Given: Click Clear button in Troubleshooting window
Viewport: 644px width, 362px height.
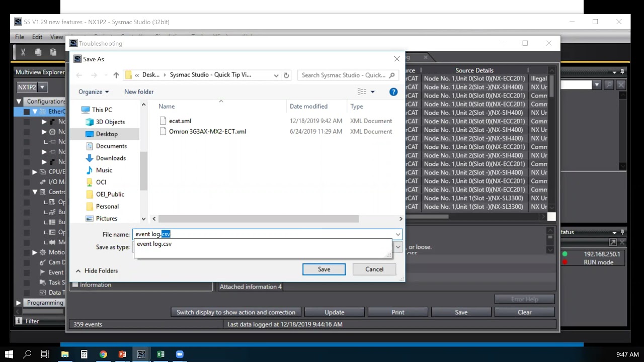Looking at the screenshot, I should (524, 312).
